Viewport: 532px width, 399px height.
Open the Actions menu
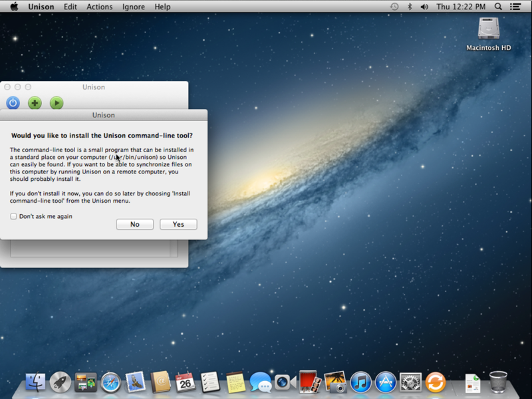click(99, 7)
